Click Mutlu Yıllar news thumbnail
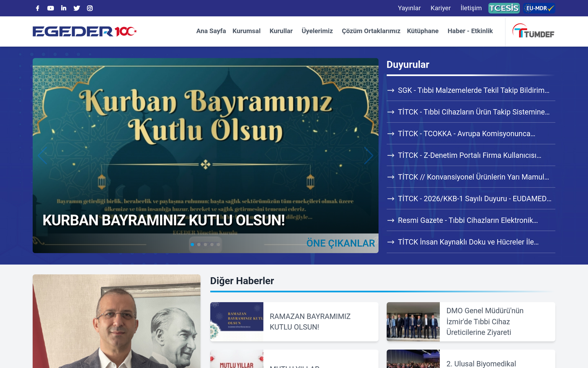This screenshot has width=588, height=368. pyautogui.click(x=237, y=359)
